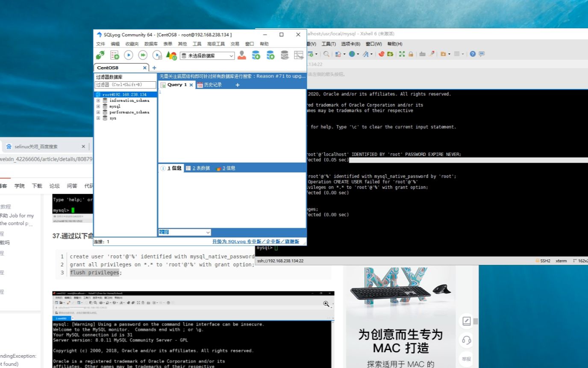The height and width of the screenshot is (368, 588).
Task: Switch to the 历史记录 tab in SQLyog
Action: coord(209,85)
